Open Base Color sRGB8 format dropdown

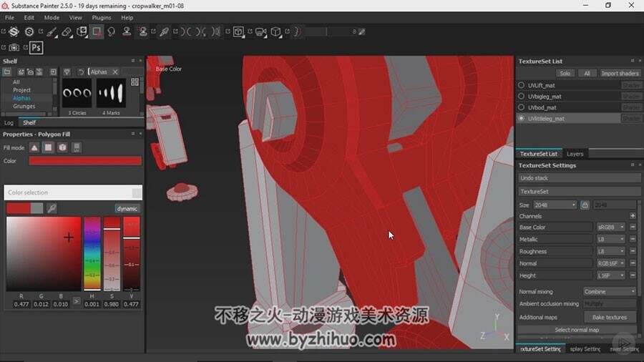pos(611,227)
